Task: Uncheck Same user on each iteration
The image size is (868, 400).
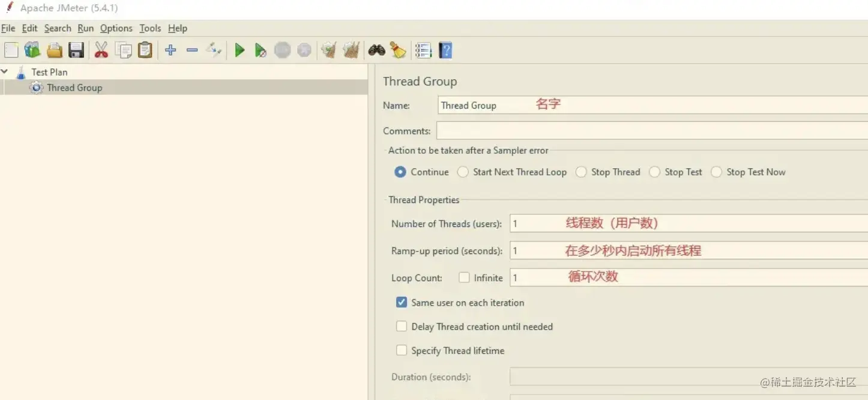Action: [x=402, y=302]
